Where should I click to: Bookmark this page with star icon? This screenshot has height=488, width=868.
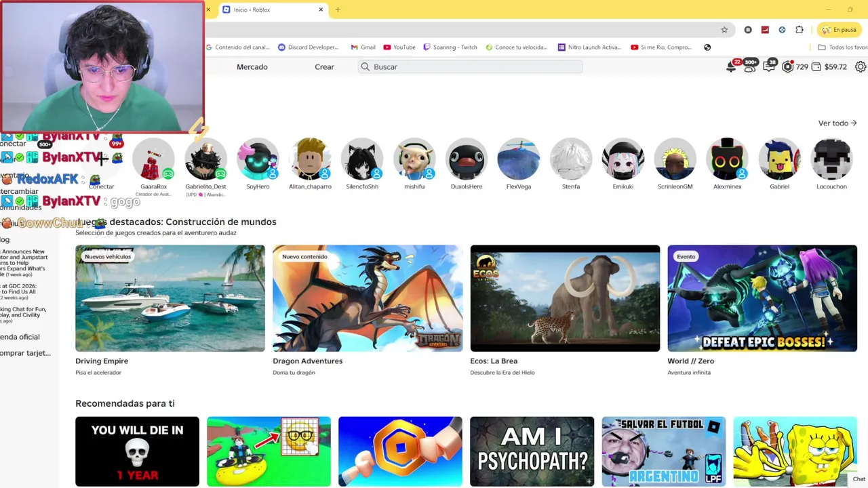[724, 30]
